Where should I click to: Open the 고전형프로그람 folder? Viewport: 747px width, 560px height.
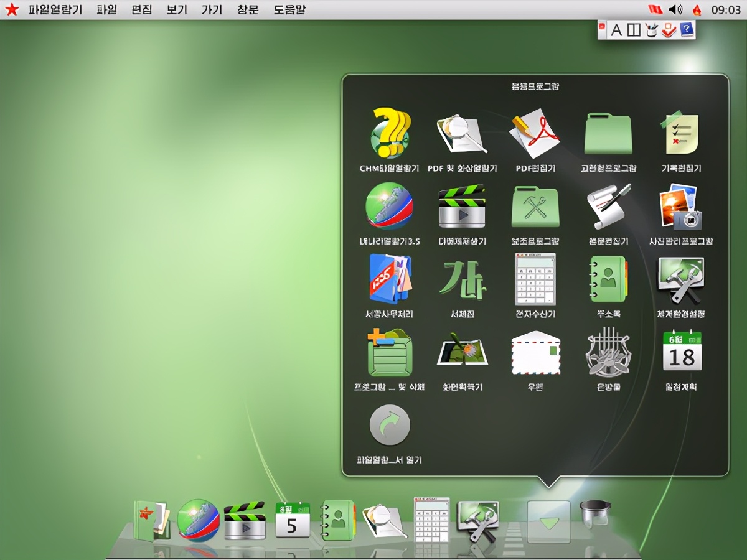pyautogui.click(x=608, y=132)
